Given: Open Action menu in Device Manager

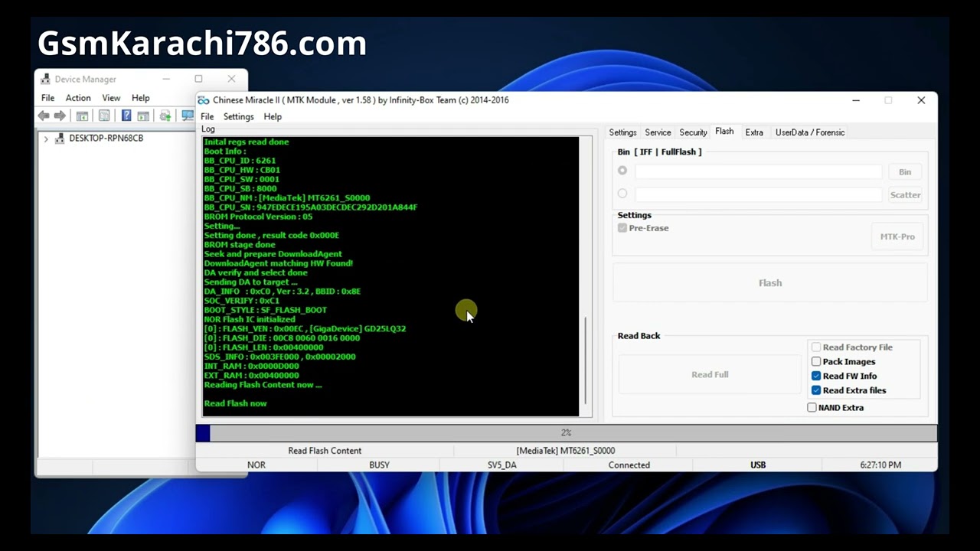Looking at the screenshot, I should 78,98.
